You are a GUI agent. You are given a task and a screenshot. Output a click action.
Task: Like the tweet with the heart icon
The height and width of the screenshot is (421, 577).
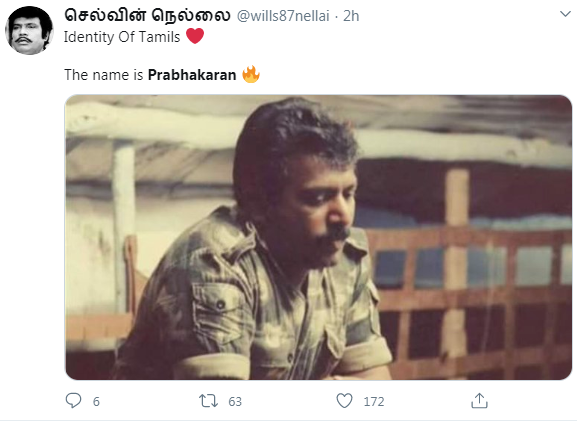click(x=344, y=401)
